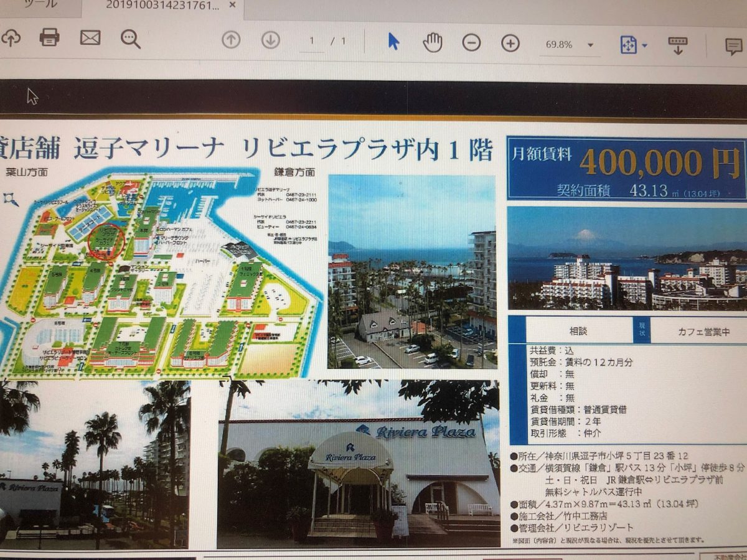
Task: Select the 400,000円 rent amount
Action: coord(660,163)
